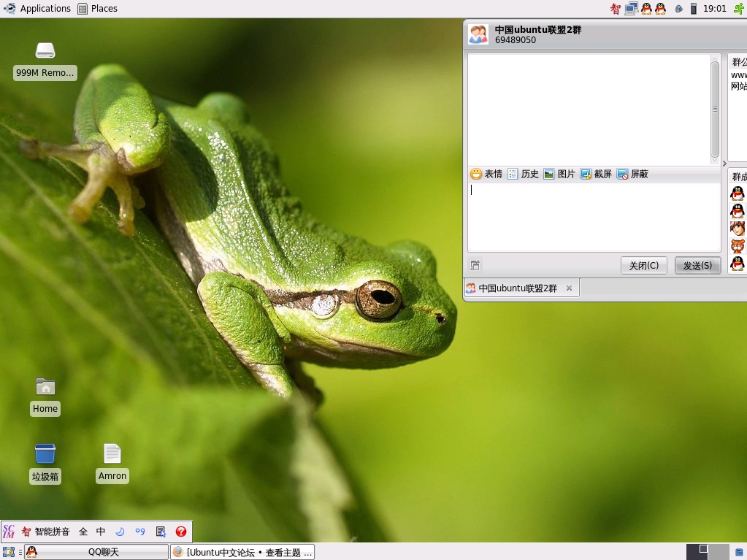Click the SCIM logo on the input toolbar
The height and width of the screenshot is (560, 747).
(9, 532)
